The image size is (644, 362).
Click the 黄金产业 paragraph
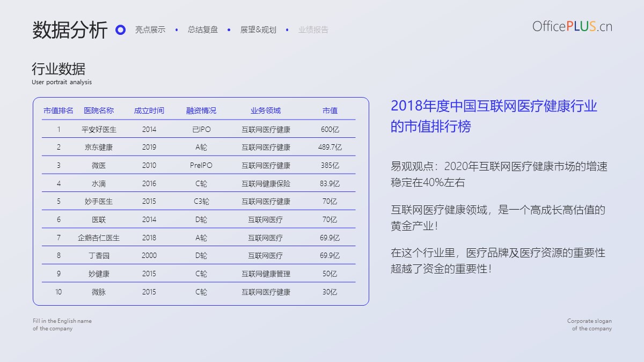(x=498, y=218)
